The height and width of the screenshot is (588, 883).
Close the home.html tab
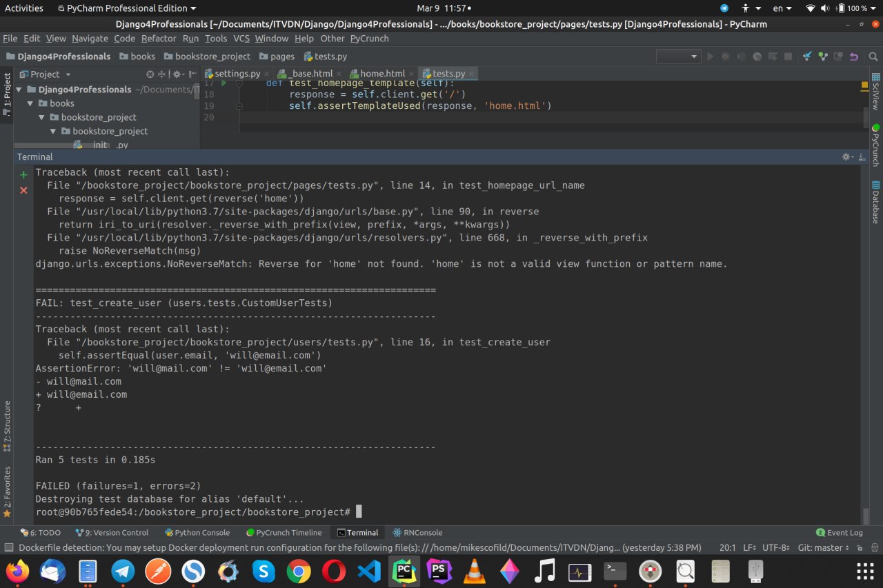(412, 74)
